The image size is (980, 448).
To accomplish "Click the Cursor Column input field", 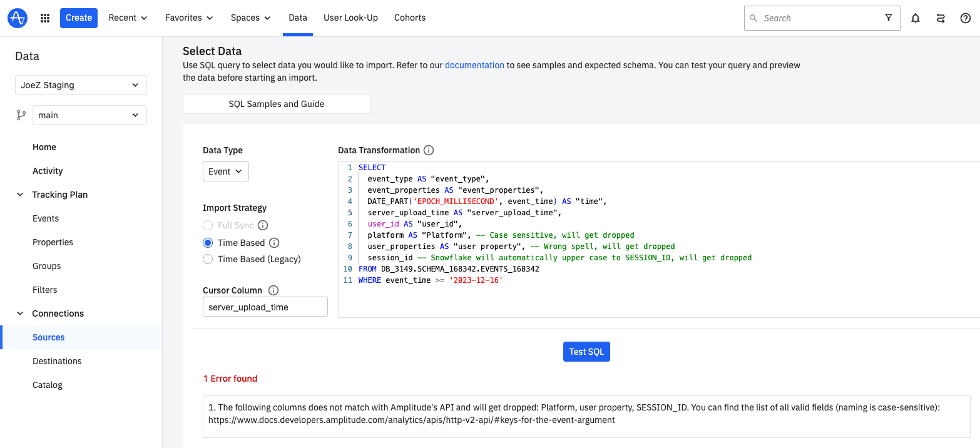I will click(x=265, y=307).
